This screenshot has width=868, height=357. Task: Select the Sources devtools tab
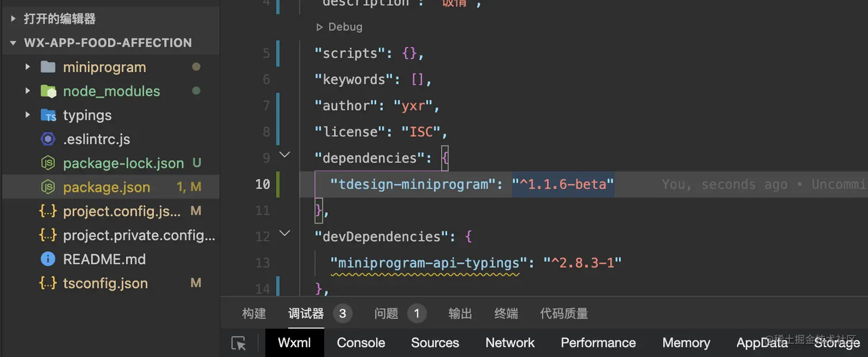coord(435,343)
